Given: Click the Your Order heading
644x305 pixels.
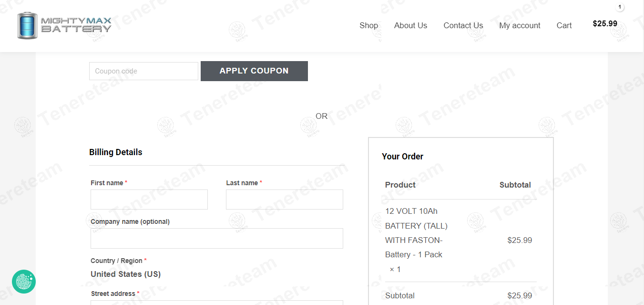Looking at the screenshot, I should pos(402,157).
